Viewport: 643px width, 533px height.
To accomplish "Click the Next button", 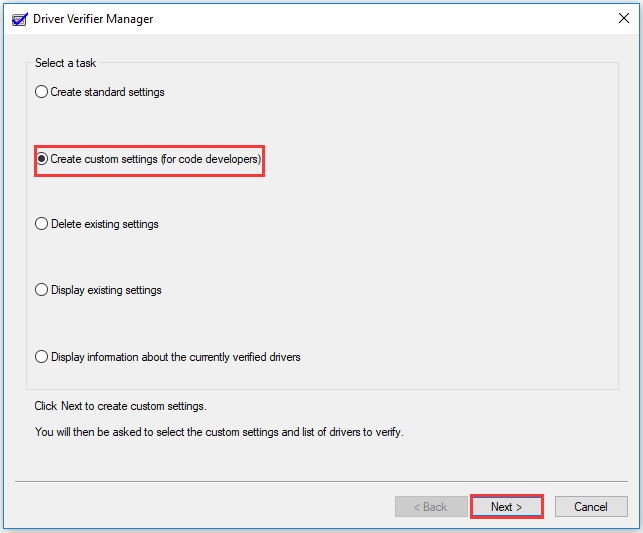I will pyautogui.click(x=507, y=507).
